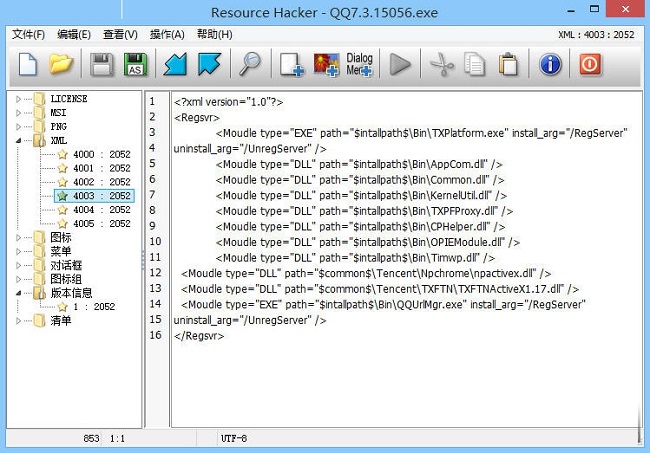Select the 4005 : 2052 resource item
Screen dimensions: 650x453
[101, 224]
